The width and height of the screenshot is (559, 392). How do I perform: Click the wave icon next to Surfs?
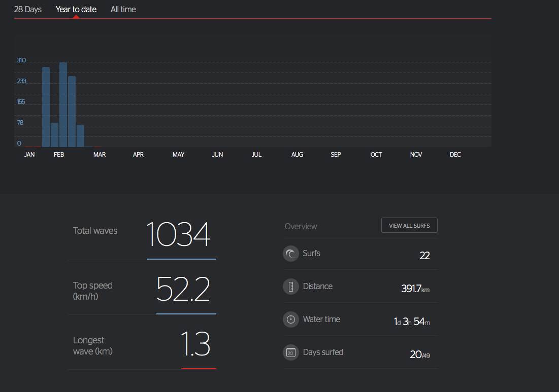pyautogui.click(x=291, y=254)
